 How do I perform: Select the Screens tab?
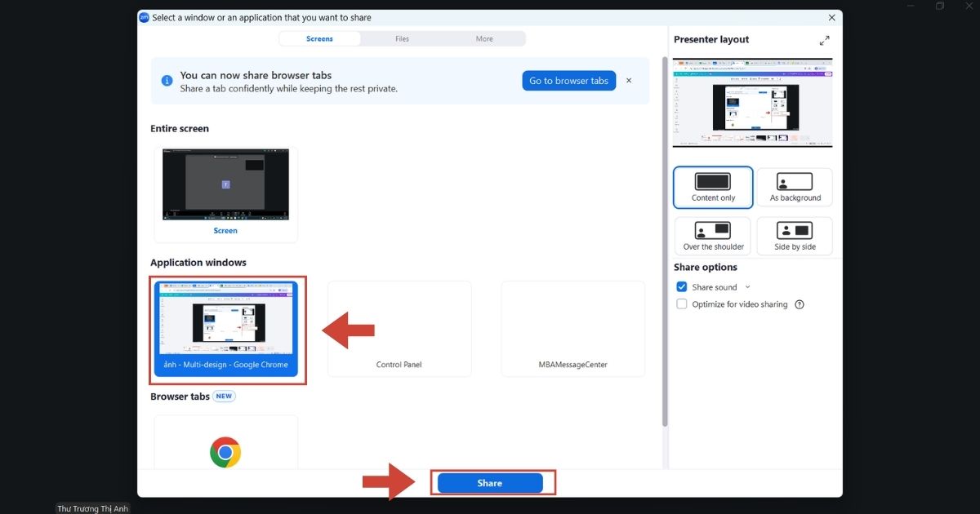pos(319,38)
